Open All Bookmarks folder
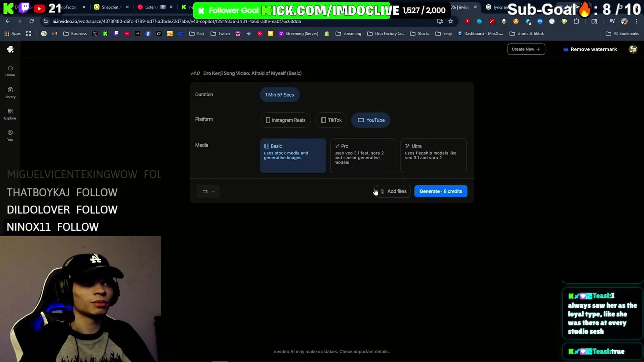Viewport: 644px width, 362px height. tap(622, 34)
